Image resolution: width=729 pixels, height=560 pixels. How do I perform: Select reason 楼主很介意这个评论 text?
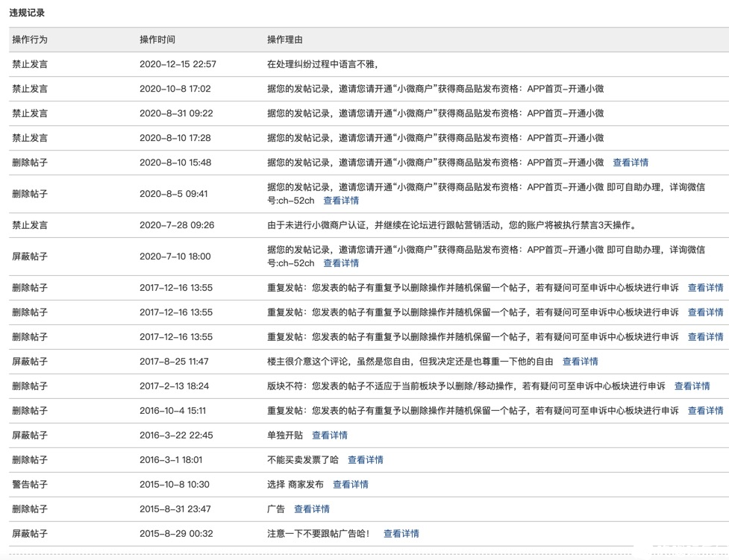pyautogui.click(x=410, y=362)
